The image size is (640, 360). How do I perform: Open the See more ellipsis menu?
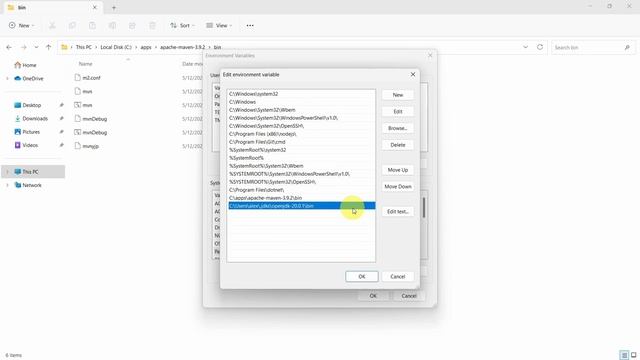(250, 25)
